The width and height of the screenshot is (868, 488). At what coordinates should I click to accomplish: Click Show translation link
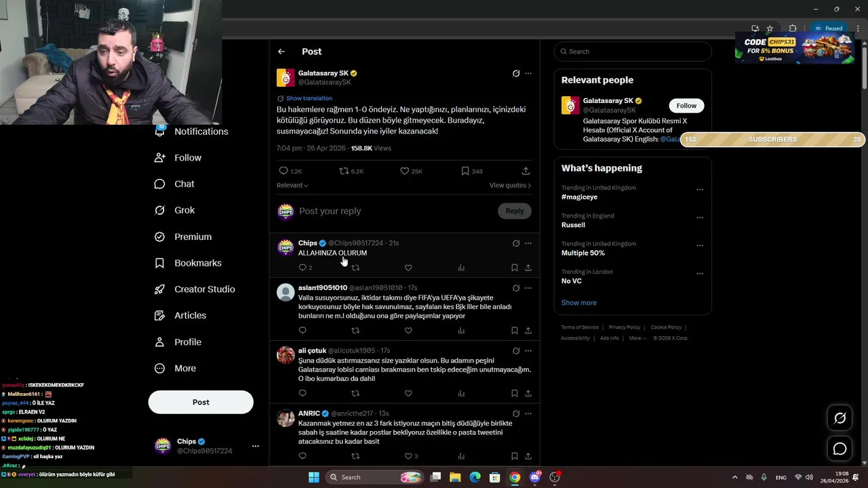coord(309,98)
